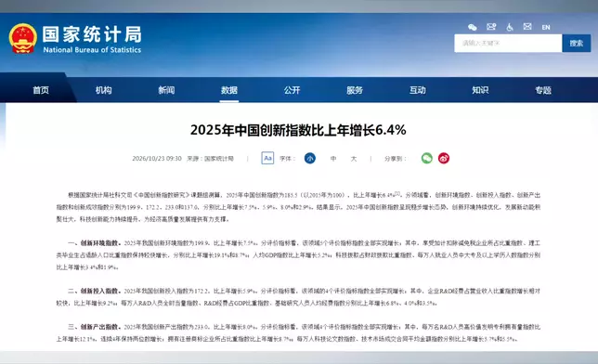The image size is (598, 364).
Task: Focus the search keyword input field
Action: click(x=508, y=43)
